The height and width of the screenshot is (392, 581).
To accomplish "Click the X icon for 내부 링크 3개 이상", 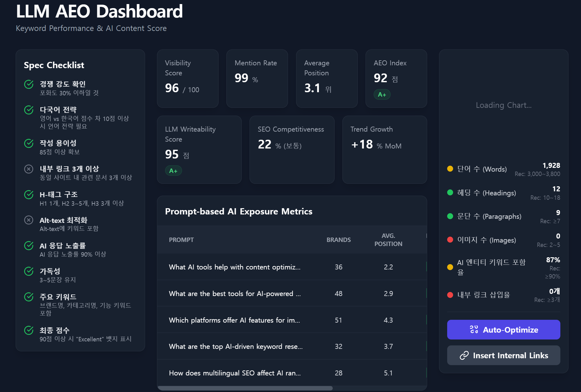I will tap(29, 169).
